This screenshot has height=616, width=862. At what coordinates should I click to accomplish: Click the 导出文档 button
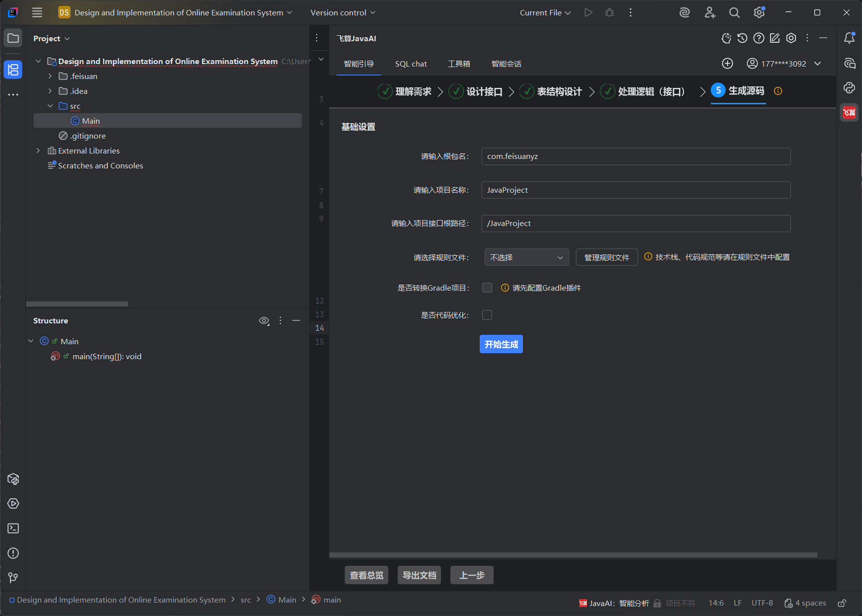419,575
